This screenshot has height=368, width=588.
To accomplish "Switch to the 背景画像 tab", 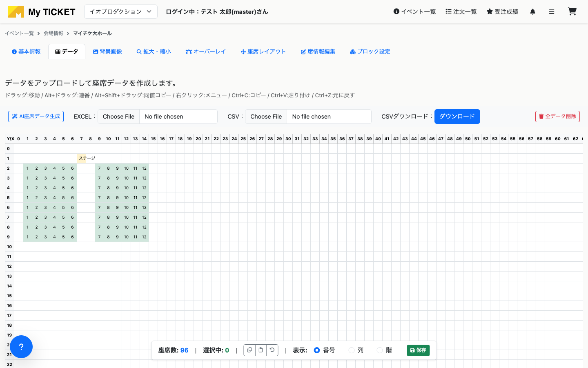I will point(107,52).
